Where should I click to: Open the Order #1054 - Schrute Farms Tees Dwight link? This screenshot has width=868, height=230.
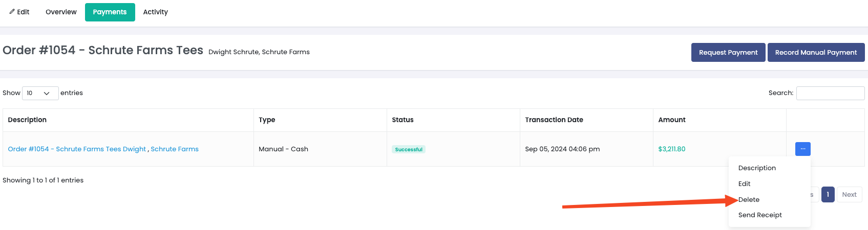tap(77, 149)
